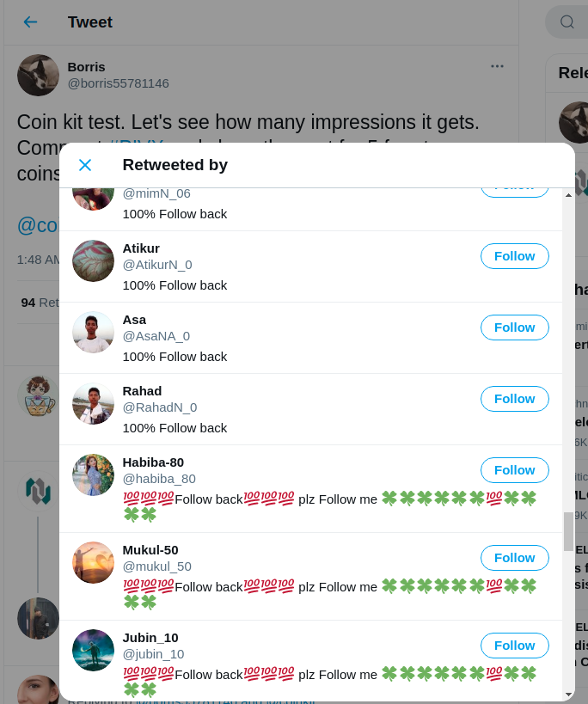The width and height of the screenshot is (588, 704).
Task: Follow Asa
Action: tap(514, 328)
